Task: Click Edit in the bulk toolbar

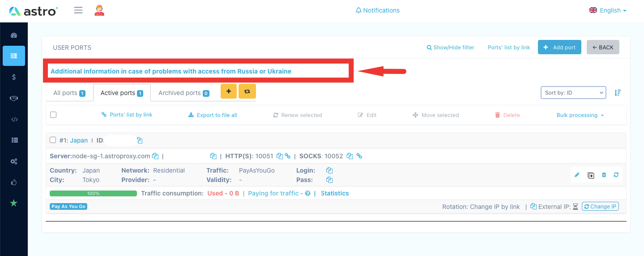Action: [367, 115]
